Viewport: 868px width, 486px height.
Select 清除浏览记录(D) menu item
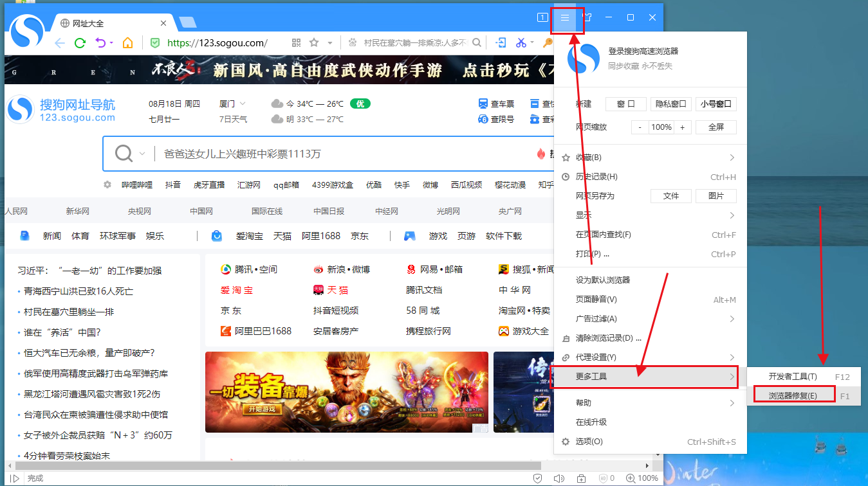651,338
